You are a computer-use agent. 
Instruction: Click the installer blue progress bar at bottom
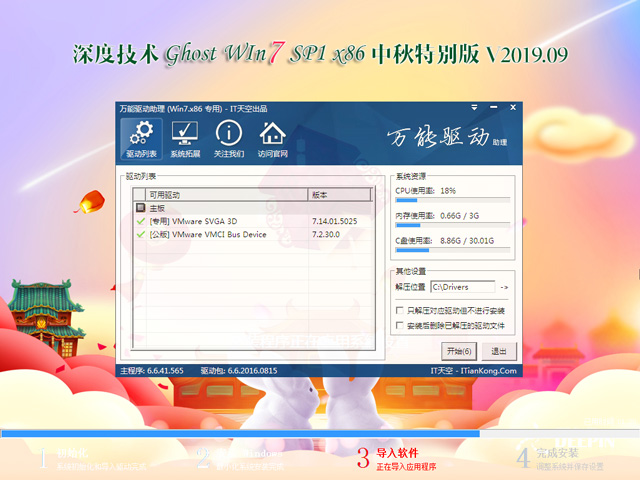coord(320,433)
